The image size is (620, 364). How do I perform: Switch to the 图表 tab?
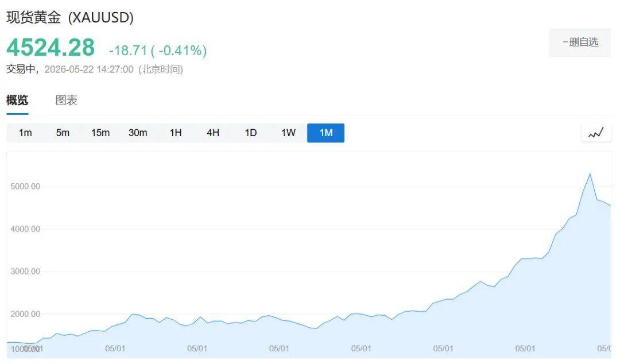(x=66, y=100)
